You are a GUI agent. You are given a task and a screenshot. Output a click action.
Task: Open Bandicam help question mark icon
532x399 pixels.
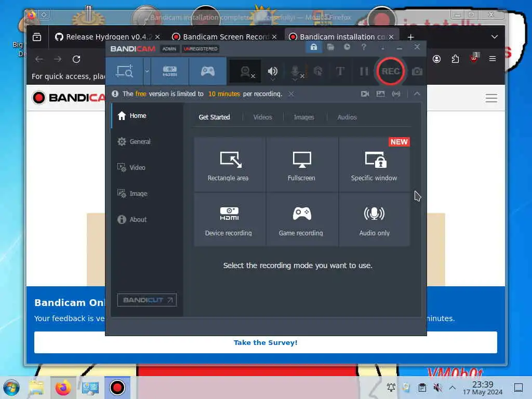click(364, 47)
